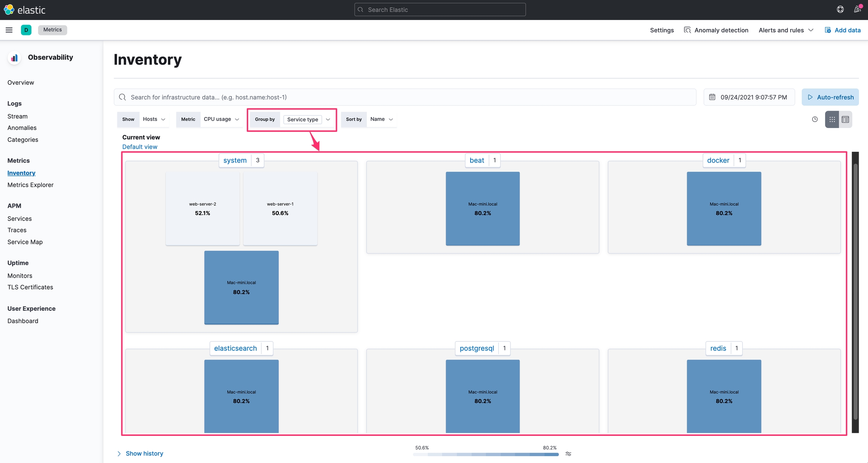Open Uptime Monitors

click(x=20, y=276)
